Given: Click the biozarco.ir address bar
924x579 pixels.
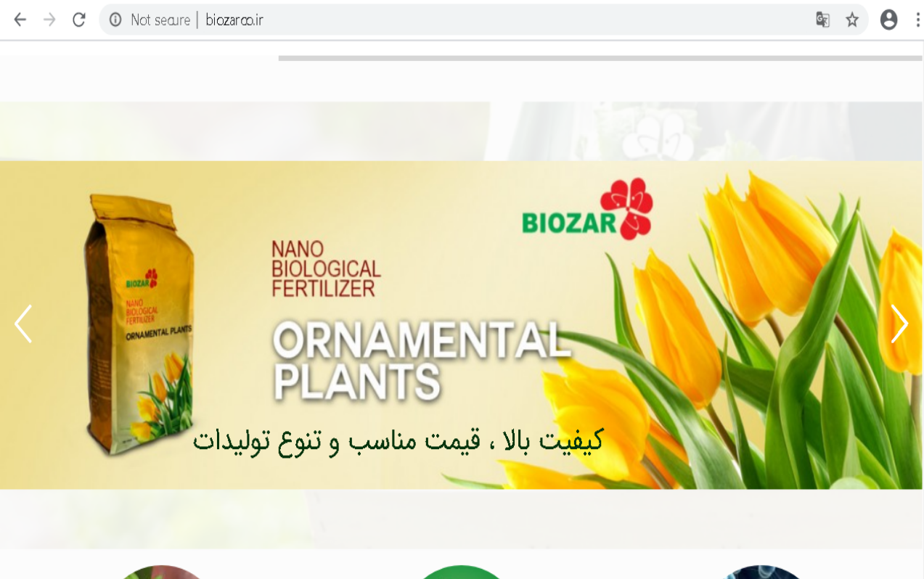Looking at the screenshot, I should (x=465, y=20).
